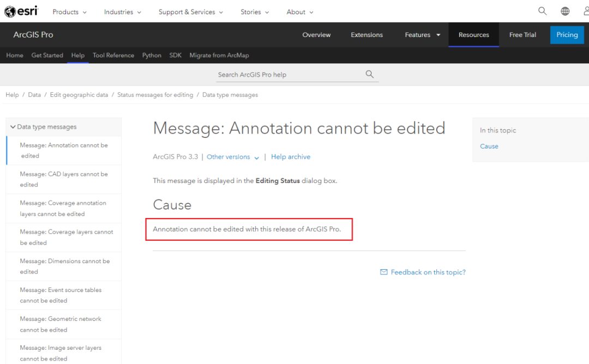Click the Help breadcrumb link
Image resolution: width=589 pixels, height=364 pixels.
click(12, 95)
